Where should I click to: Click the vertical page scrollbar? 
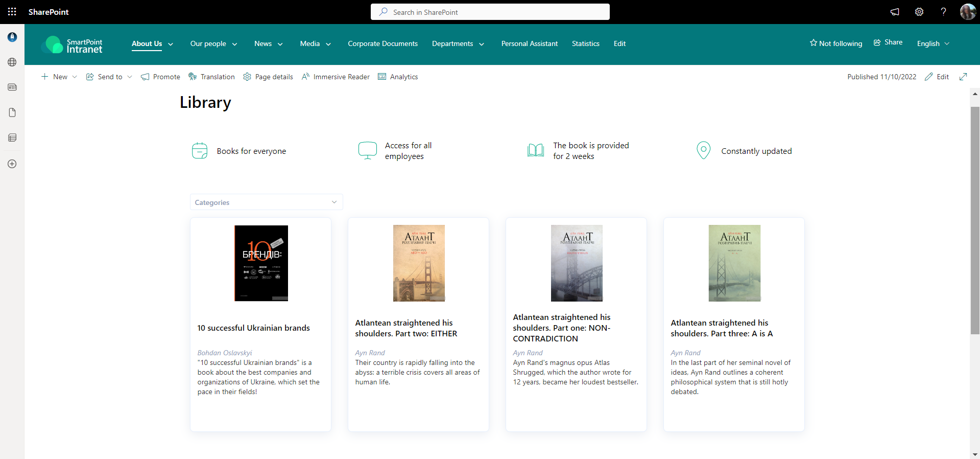pyautogui.click(x=975, y=220)
